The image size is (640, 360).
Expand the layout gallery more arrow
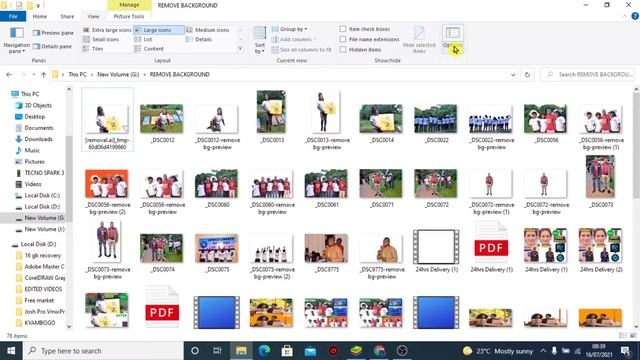point(240,49)
